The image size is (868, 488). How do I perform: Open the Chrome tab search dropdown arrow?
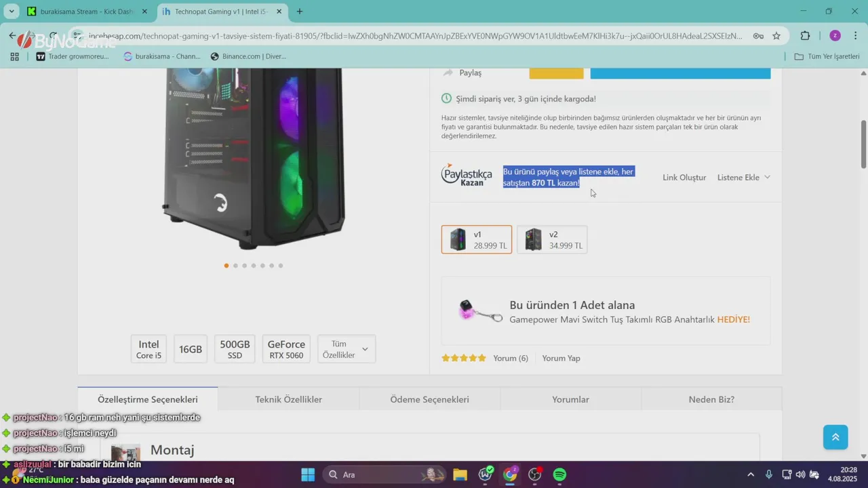pos(12,12)
